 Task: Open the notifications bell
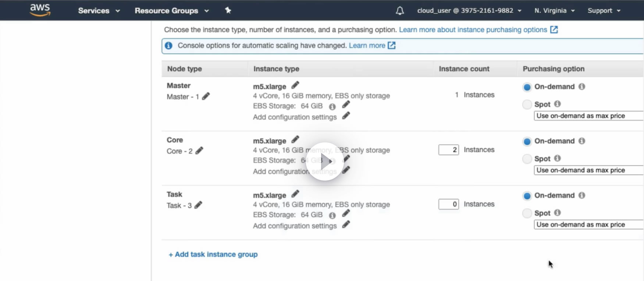pos(400,11)
